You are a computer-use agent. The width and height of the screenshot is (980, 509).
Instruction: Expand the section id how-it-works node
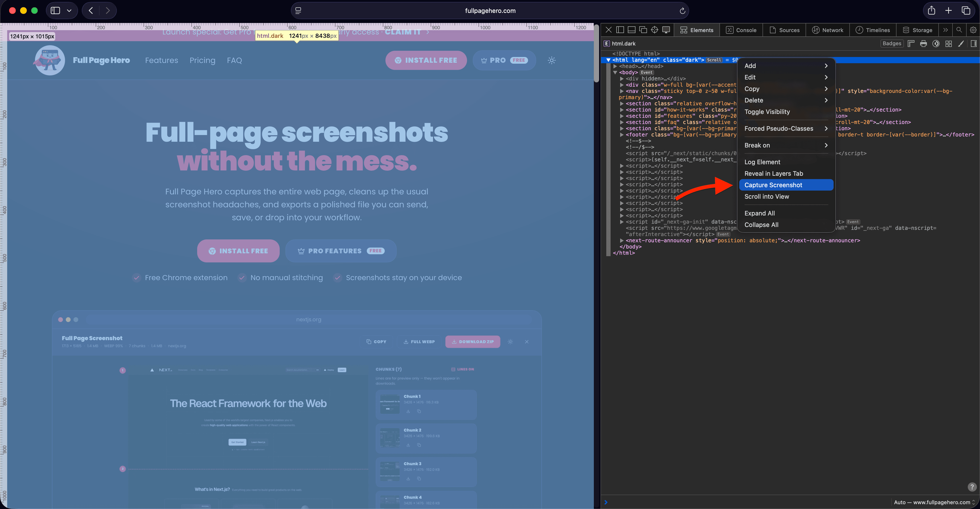622,110
